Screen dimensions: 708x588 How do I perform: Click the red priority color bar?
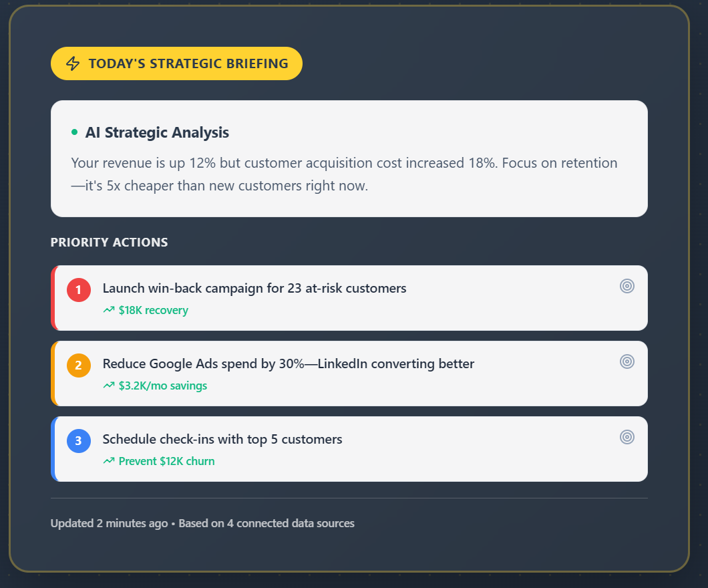(53, 298)
